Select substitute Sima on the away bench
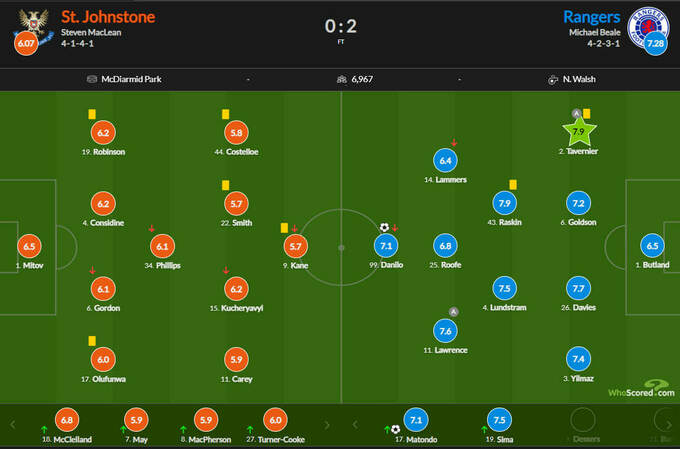The height and width of the screenshot is (449, 680). coord(499,421)
